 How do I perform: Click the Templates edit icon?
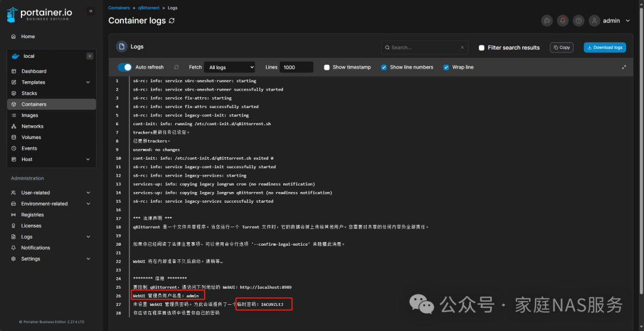pos(14,82)
